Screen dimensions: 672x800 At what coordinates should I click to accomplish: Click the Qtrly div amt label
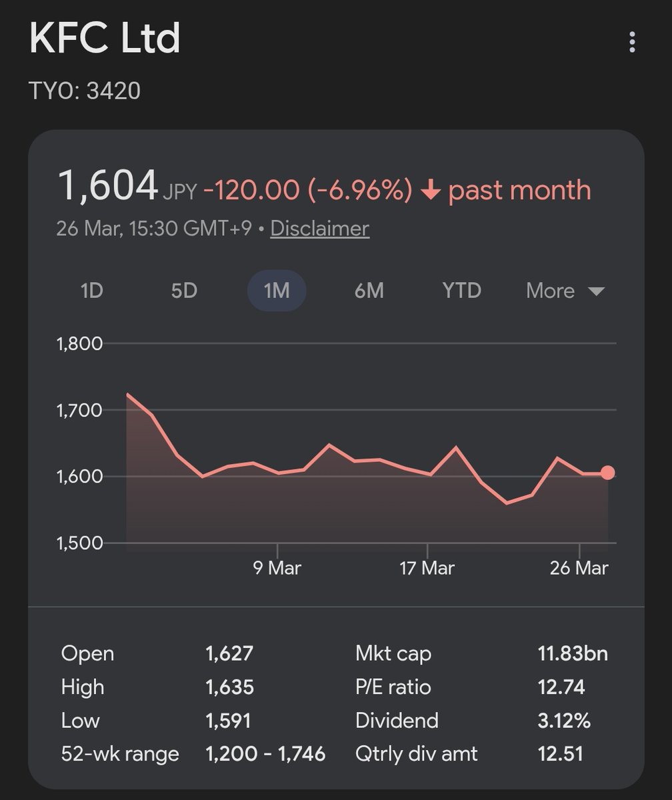point(417,754)
